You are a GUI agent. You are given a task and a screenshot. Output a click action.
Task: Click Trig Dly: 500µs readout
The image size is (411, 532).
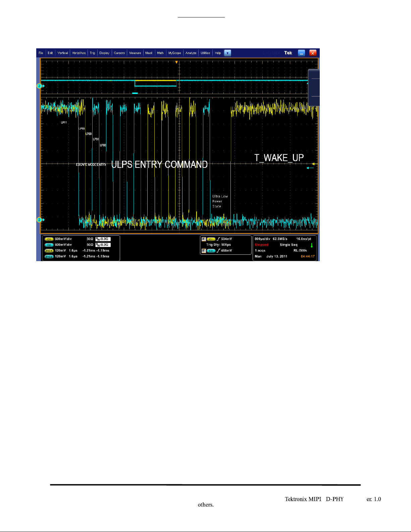[218, 245]
